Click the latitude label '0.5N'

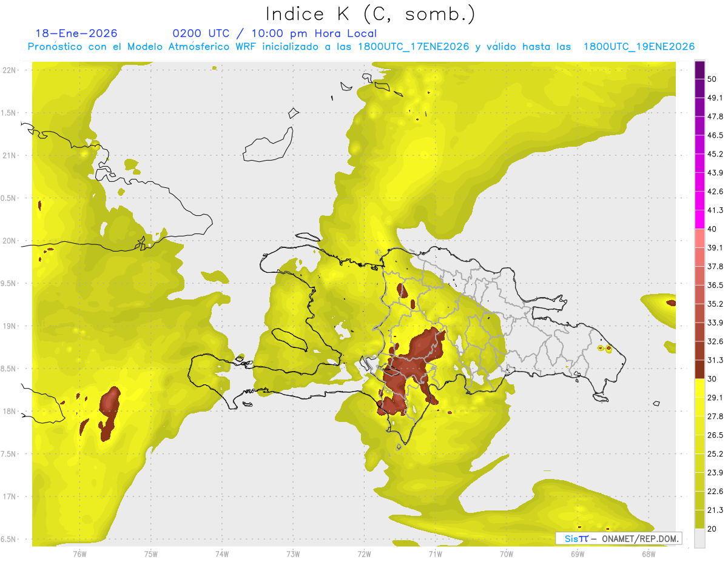7,198
